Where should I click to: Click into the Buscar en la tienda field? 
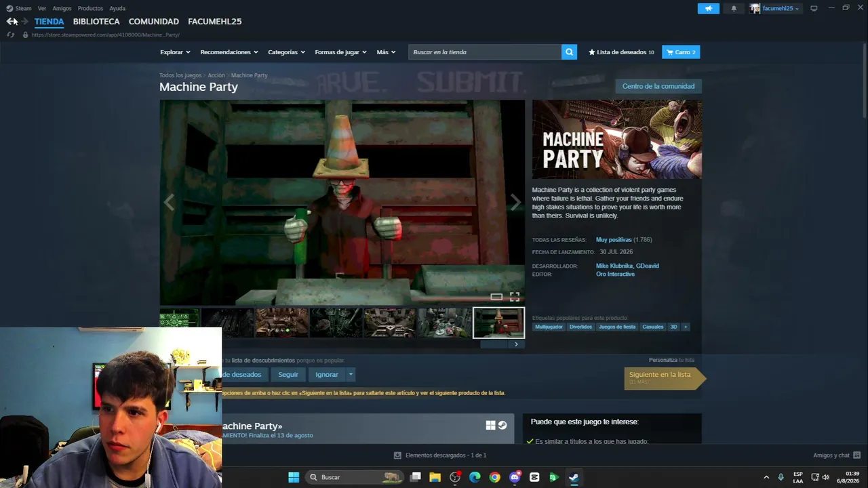coord(485,52)
